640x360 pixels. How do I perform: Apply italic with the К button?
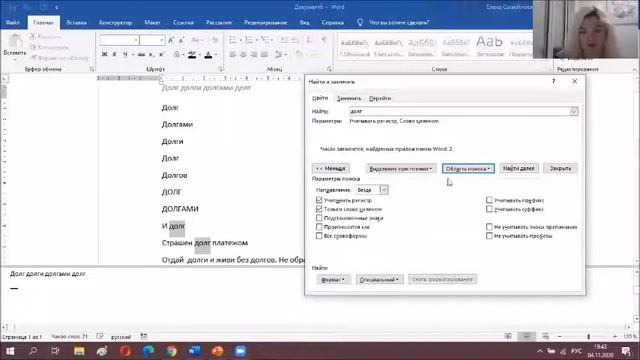(115, 54)
